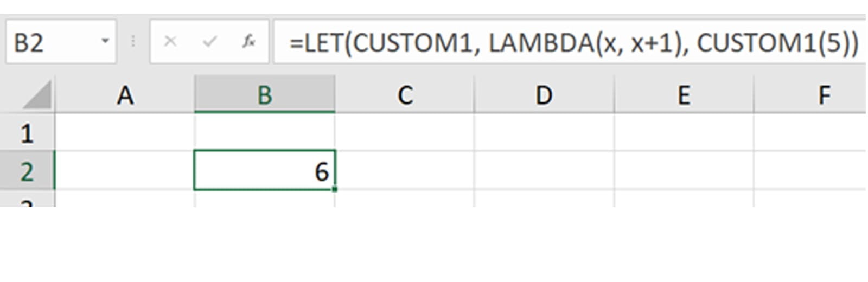Select column B header
The height and width of the screenshot is (282, 868).
click(264, 95)
